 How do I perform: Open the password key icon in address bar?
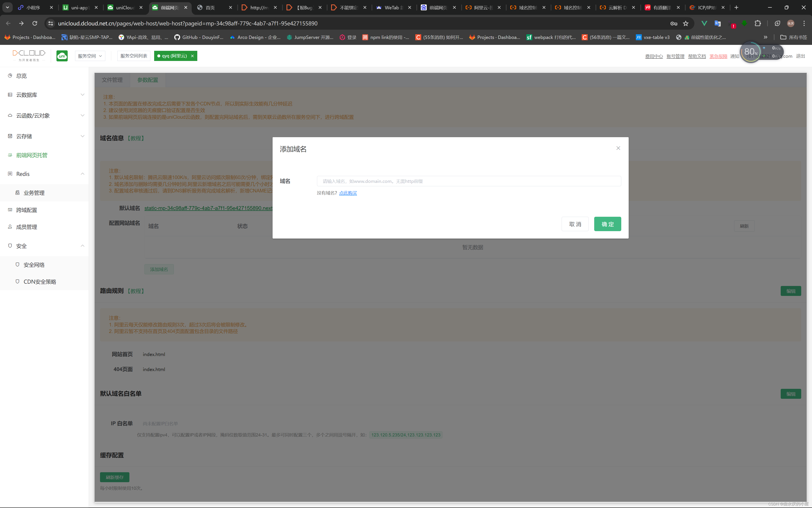tap(673, 23)
